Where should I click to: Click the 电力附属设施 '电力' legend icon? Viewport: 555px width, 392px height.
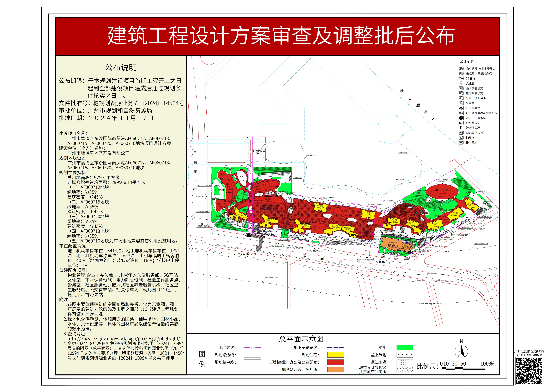pos(461,93)
